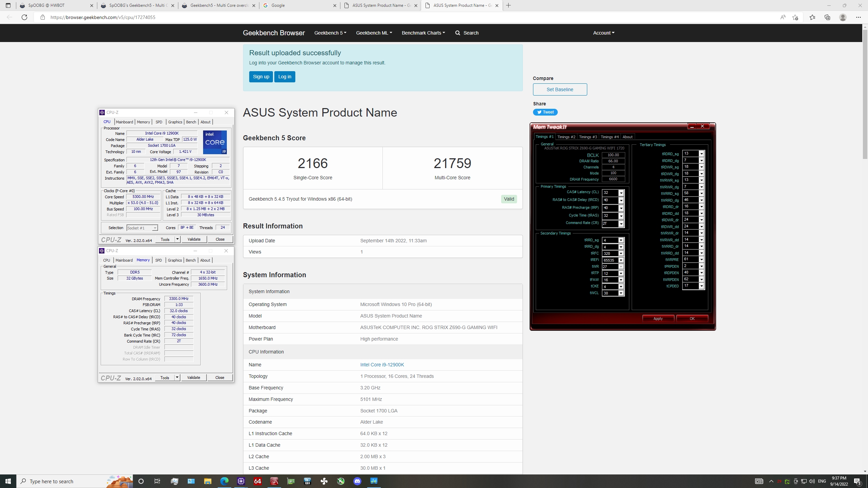
Task: View site info via the address bar lock icon
Action: click(42, 17)
